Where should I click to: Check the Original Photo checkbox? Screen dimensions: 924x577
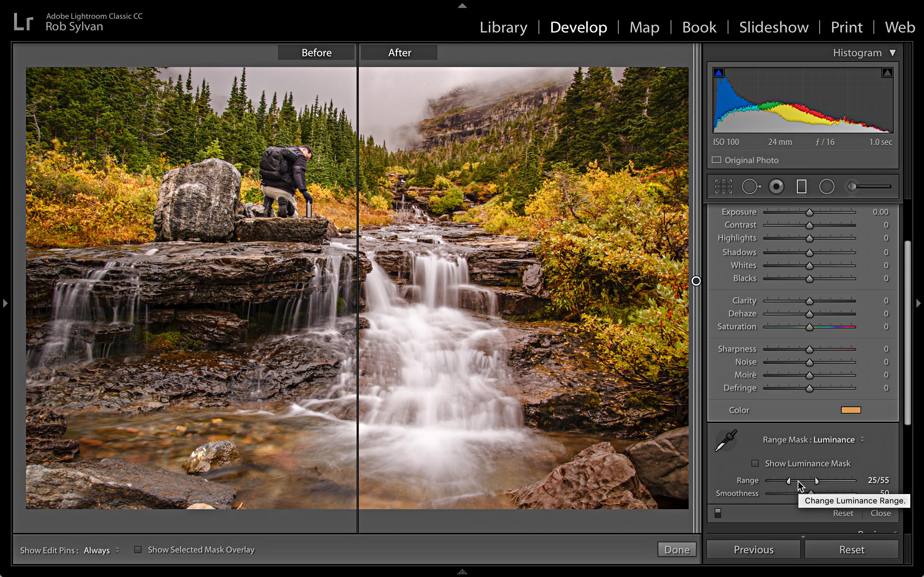tap(717, 159)
